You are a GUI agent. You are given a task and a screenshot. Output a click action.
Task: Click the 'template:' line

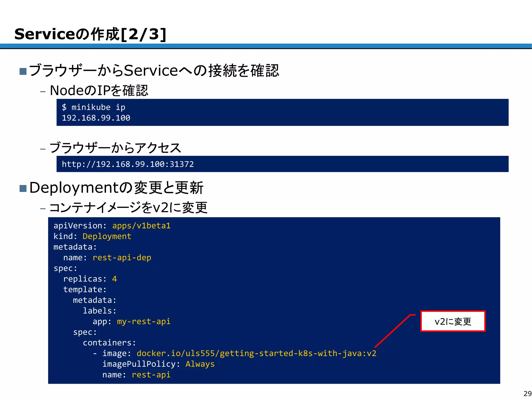coord(85,289)
